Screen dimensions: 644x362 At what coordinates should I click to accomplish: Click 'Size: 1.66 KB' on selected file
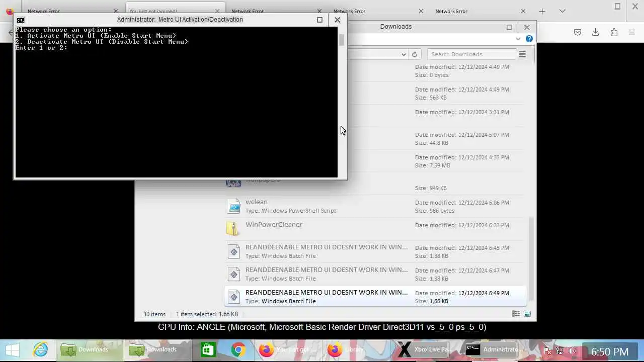pyautogui.click(x=432, y=301)
